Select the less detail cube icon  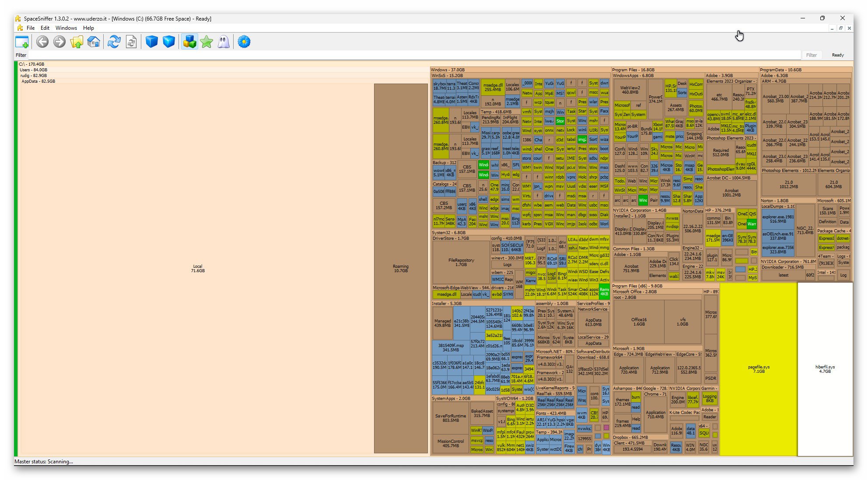[152, 42]
